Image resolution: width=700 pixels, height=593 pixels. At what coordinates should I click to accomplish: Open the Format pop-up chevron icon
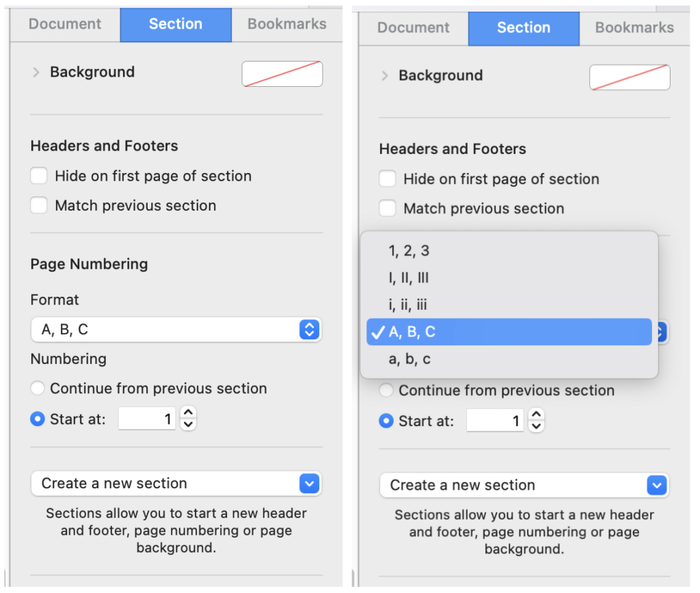point(310,329)
